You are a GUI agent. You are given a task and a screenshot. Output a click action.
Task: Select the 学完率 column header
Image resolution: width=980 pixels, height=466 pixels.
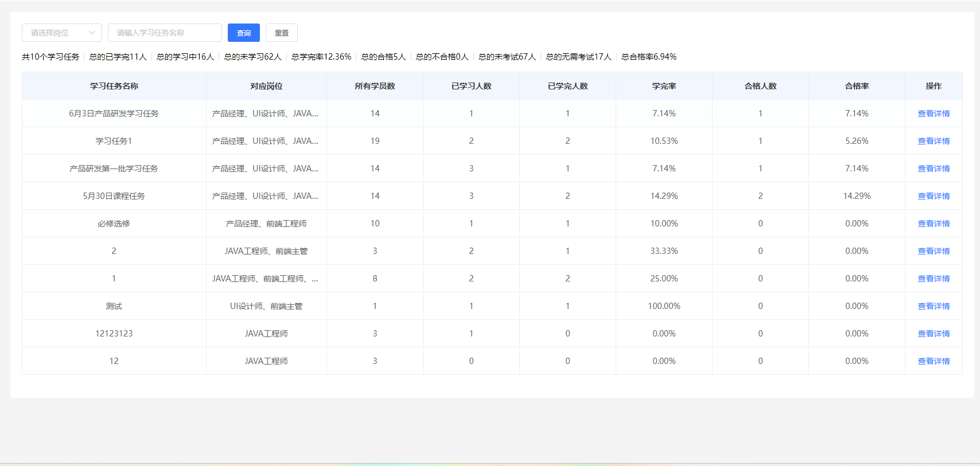click(664, 86)
